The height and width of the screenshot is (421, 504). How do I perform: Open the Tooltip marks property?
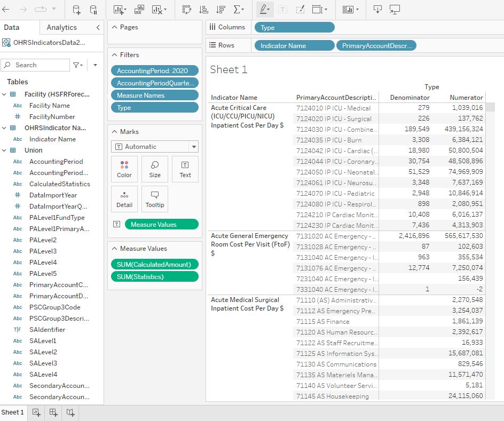[x=155, y=199]
